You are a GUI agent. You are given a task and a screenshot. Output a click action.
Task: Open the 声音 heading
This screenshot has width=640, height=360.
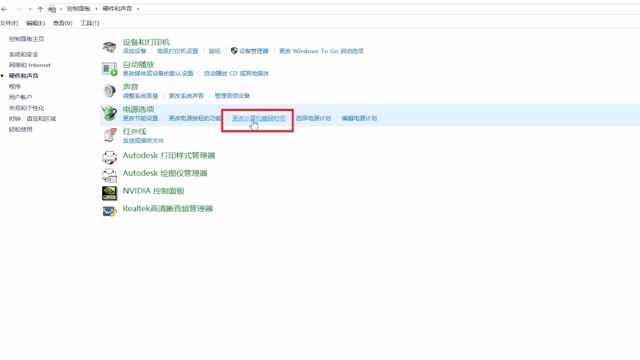coord(131,87)
